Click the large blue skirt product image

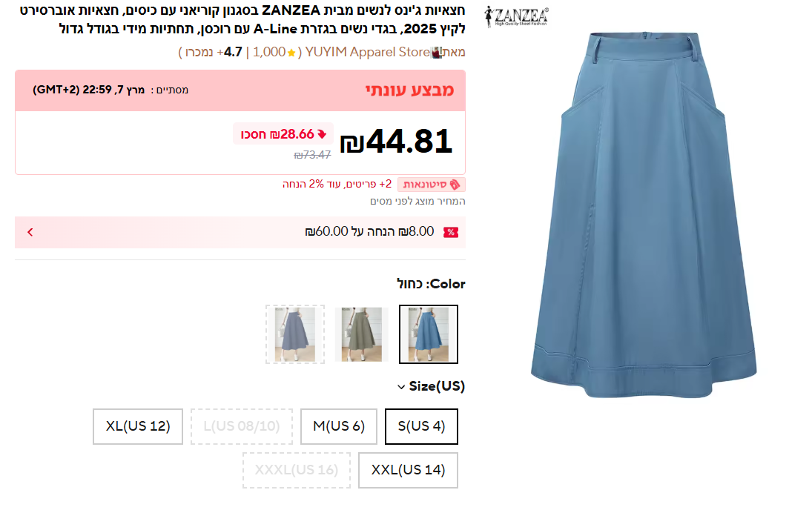click(x=644, y=215)
